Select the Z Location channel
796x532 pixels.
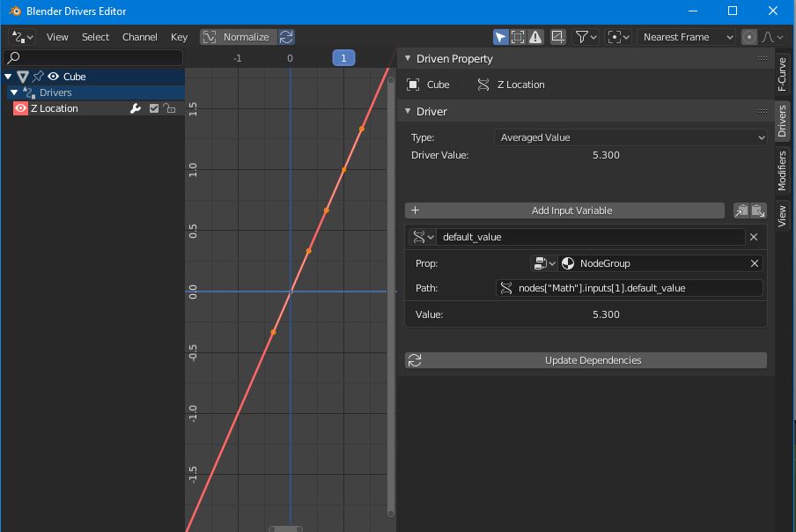[55, 108]
